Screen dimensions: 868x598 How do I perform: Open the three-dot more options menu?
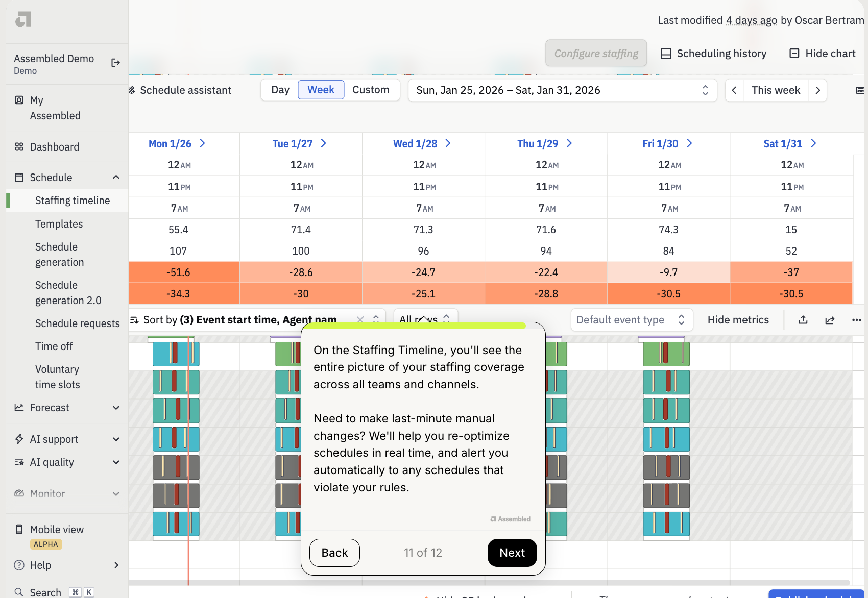coord(856,320)
